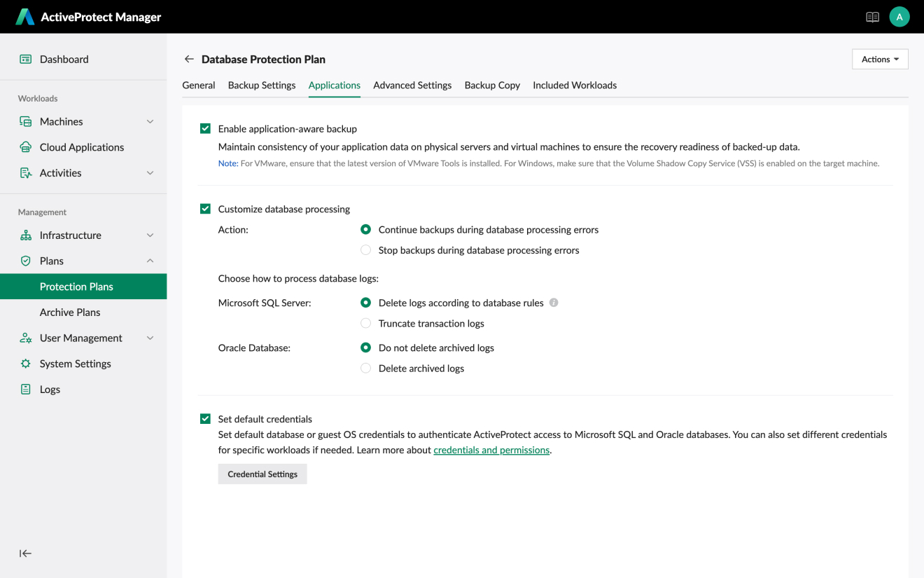Expand the User Management chevron
The image size is (924, 578).
(150, 338)
